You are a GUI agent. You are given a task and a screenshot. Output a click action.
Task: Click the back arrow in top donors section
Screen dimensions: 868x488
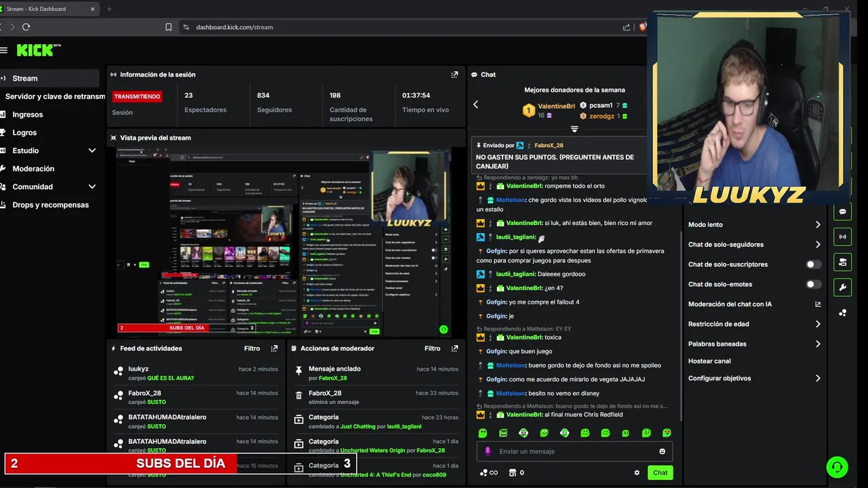click(x=475, y=104)
